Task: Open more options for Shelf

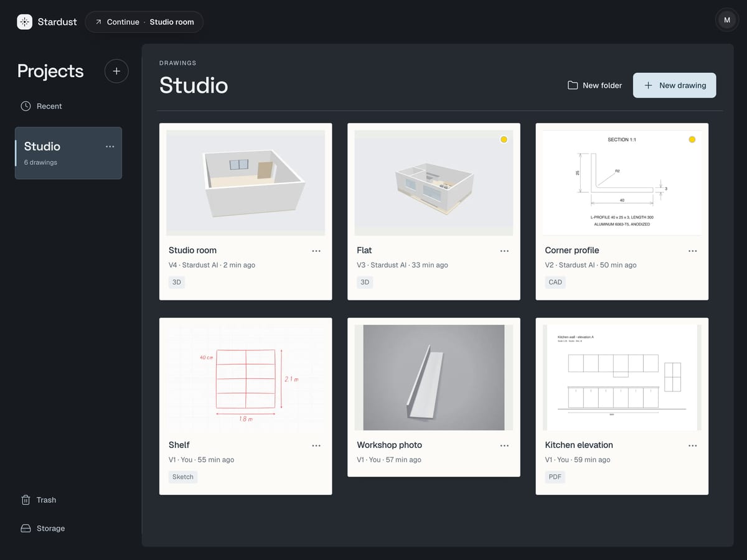Action: pyautogui.click(x=316, y=446)
